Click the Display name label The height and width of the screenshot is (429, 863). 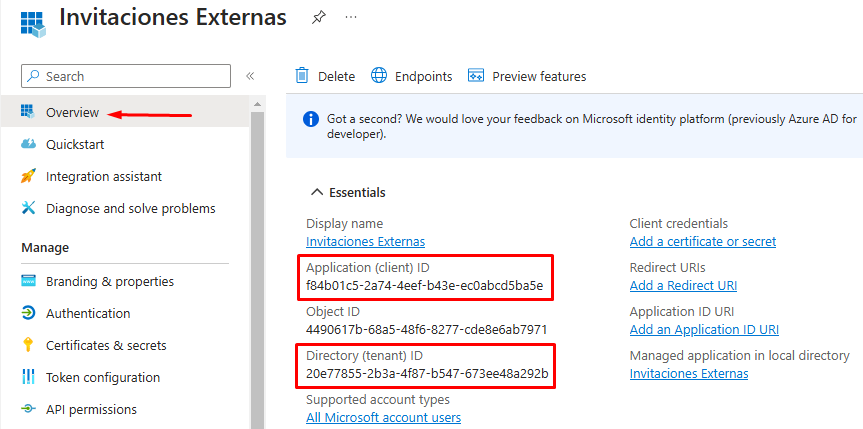click(x=345, y=224)
